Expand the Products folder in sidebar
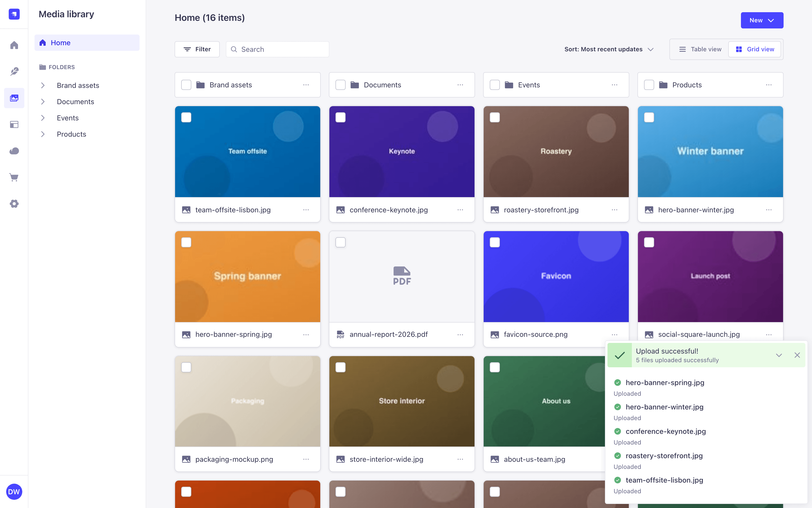This screenshot has width=812, height=508. 43,134
